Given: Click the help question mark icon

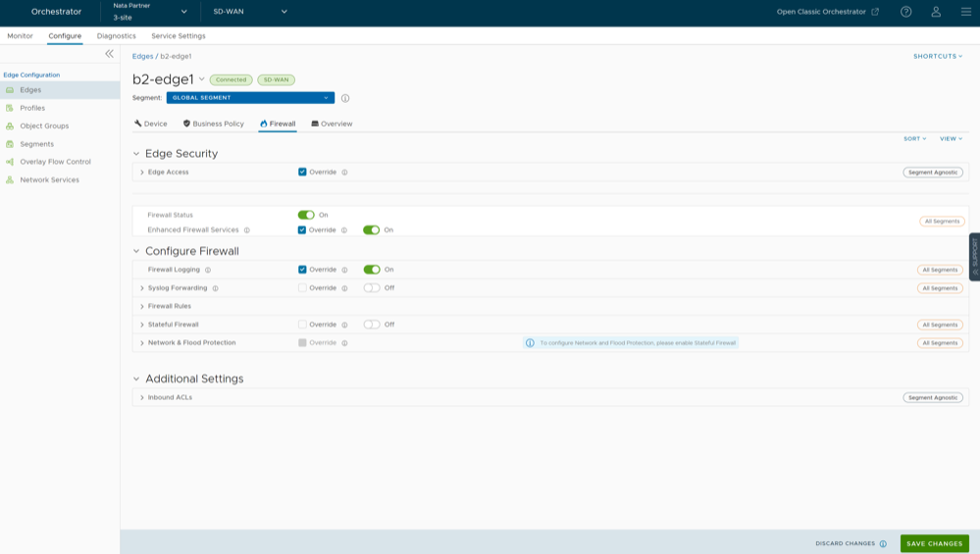Looking at the screenshot, I should [x=905, y=12].
